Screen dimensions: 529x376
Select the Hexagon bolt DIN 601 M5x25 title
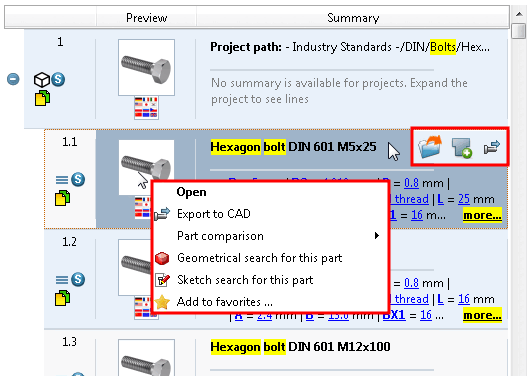point(293,147)
